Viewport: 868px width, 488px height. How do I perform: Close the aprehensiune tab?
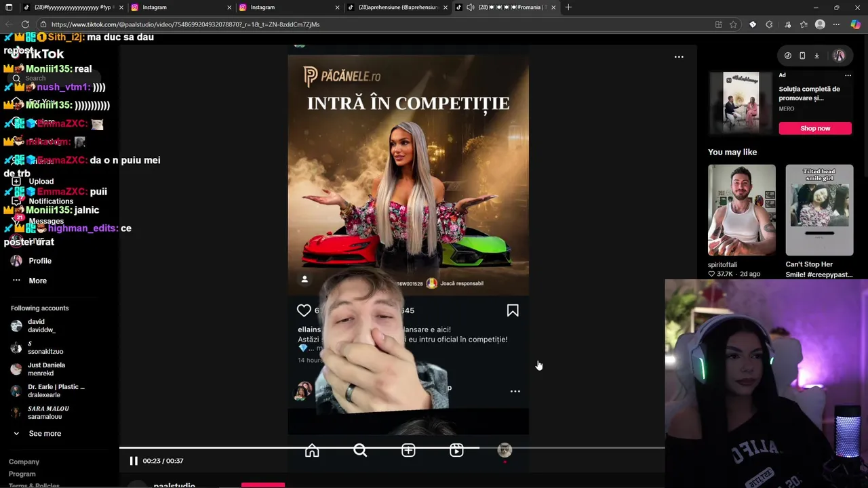(x=446, y=7)
